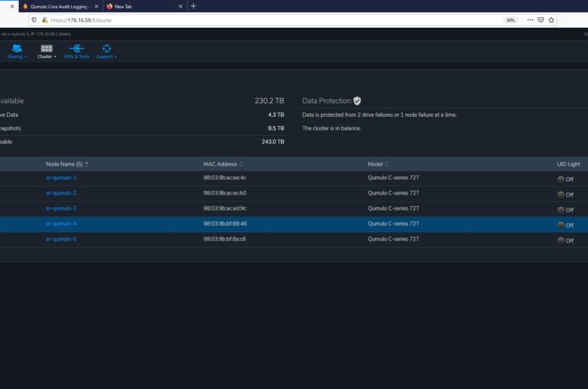Close the New Tab tab
The width and height of the screenshot is (588, 389).
(x=180, y=6)
